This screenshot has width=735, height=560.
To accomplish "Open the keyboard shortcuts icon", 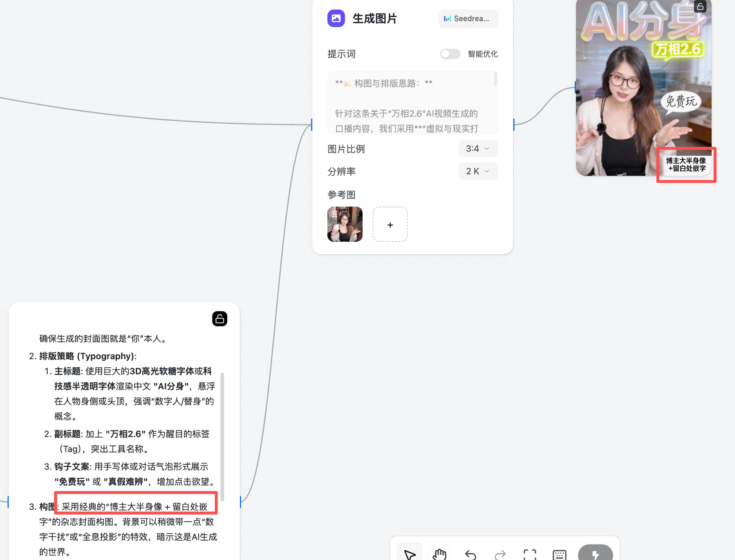I will [x=559, y=554].
